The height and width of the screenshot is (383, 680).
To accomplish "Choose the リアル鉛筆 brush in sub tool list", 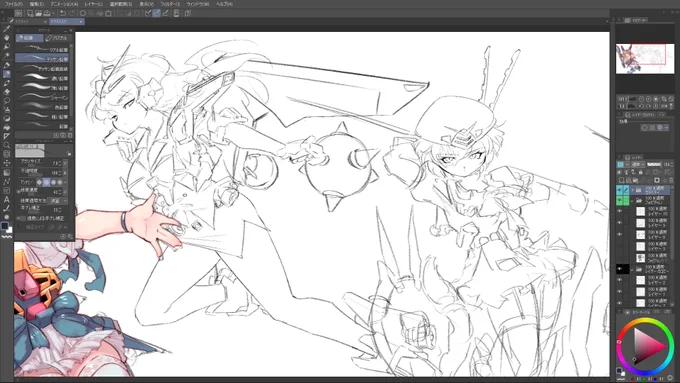I will pyautogui.click(x=42, y=49).
